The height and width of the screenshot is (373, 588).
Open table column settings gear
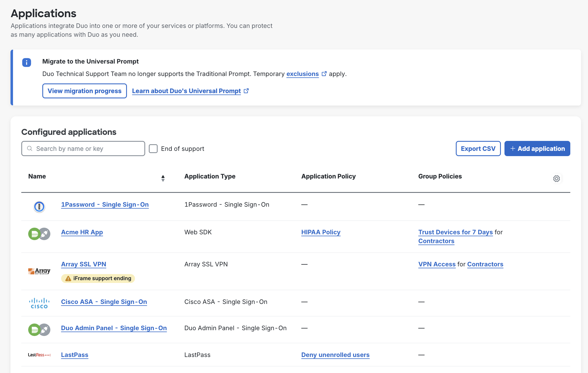(556, 178)
